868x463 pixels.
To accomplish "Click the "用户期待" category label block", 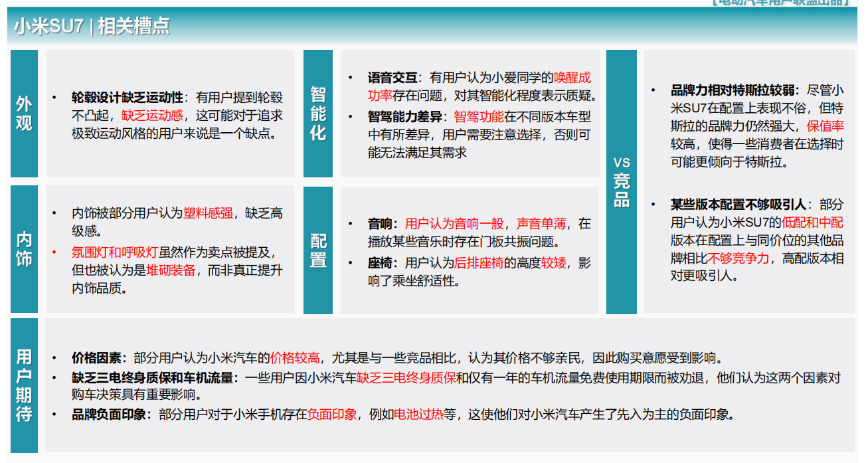I will point(24,385).
